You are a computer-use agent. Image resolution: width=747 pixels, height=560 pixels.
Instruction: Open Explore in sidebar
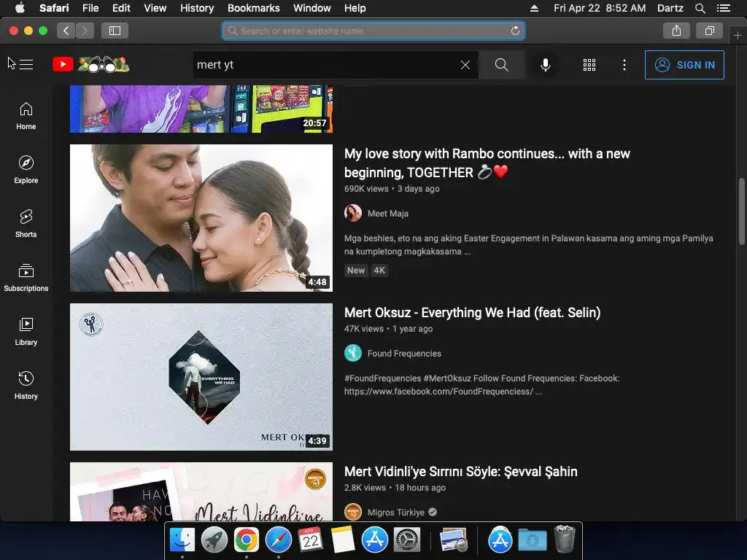[26, 169]
